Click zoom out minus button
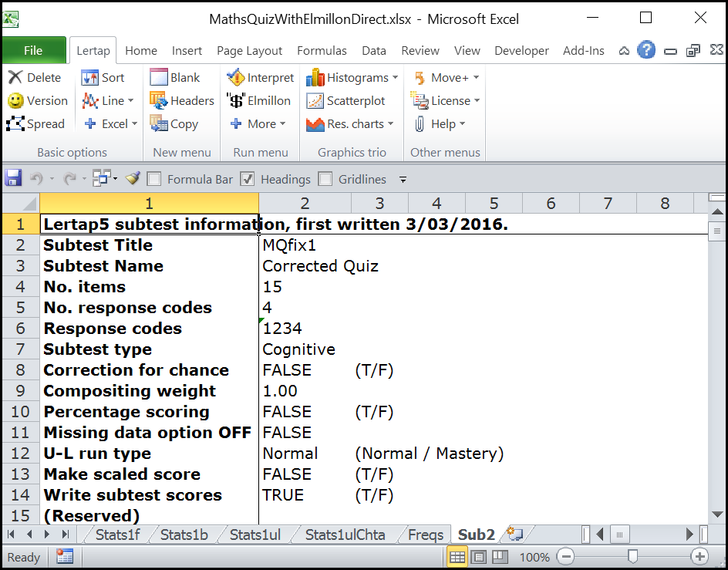The image size is (728, 570). (x=565, y=557)
